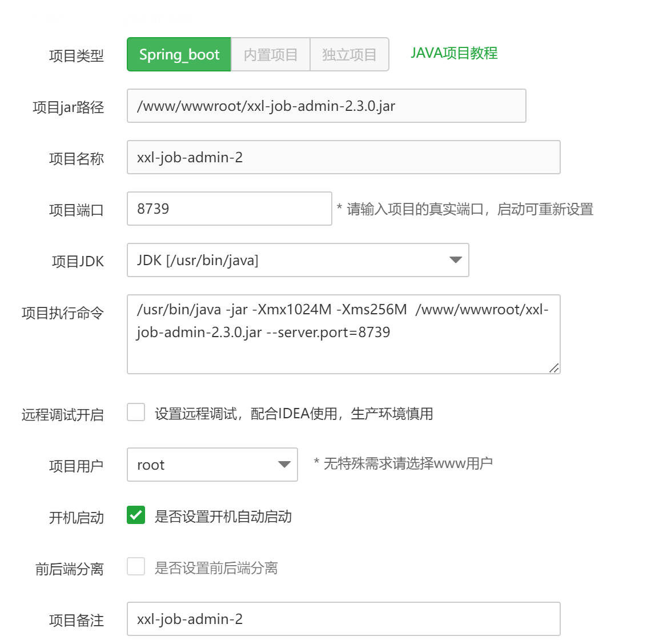This screenshot has width=667, height=644.
Task: Open the 项目用户 root dropdown
Action: coord(212,465)
